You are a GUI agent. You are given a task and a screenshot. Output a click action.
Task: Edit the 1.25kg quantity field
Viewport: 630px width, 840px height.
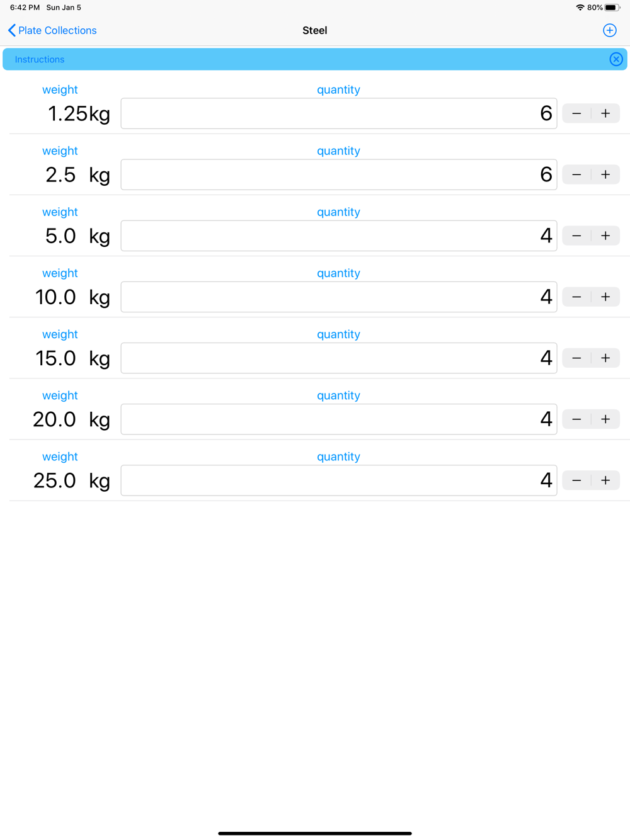pyautogui.click(x=339, y=113)
